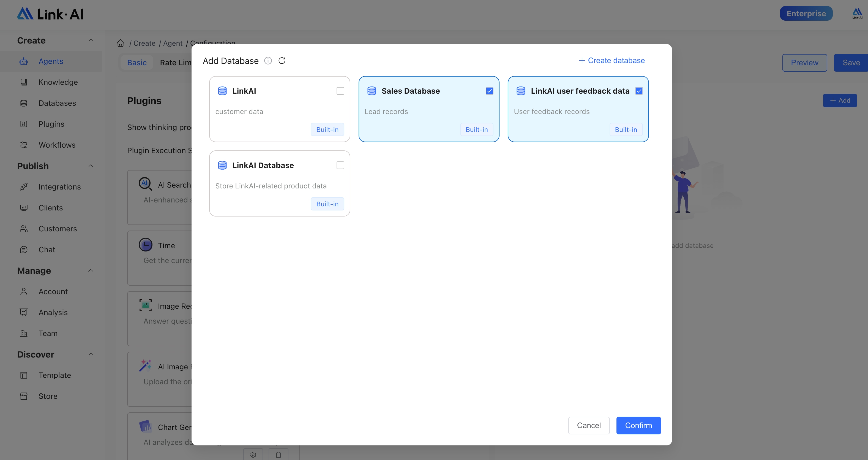Cancel the Add Database dialog
868x460 pixels.
[x=589, y=425]
